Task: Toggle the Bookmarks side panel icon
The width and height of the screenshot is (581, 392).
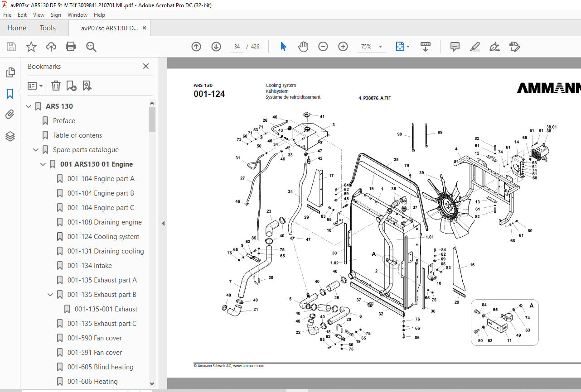Action: point(10,94)
